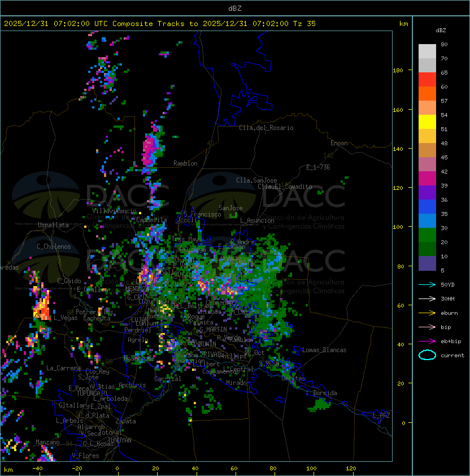Click the 'Villavicencio' map label

[114, 211]
